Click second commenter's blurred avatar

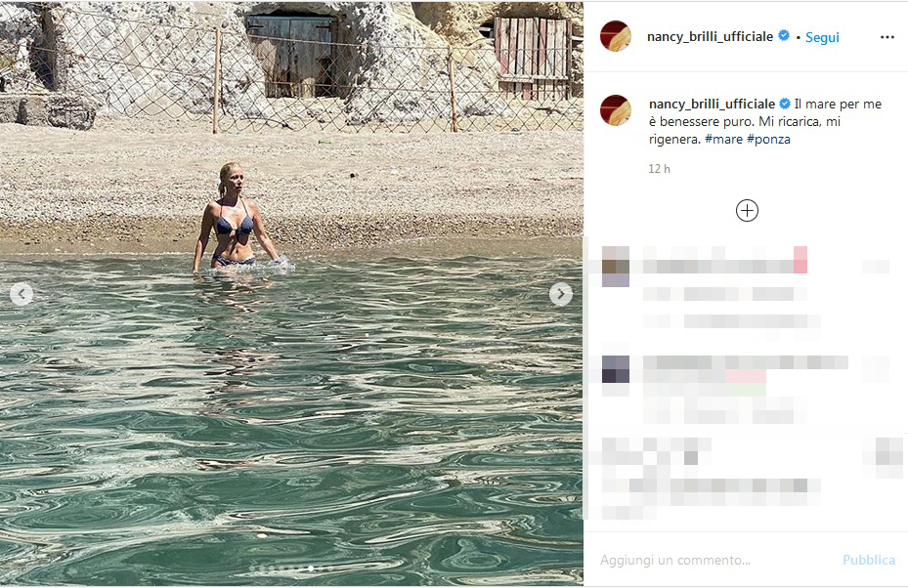coord(616,369)
